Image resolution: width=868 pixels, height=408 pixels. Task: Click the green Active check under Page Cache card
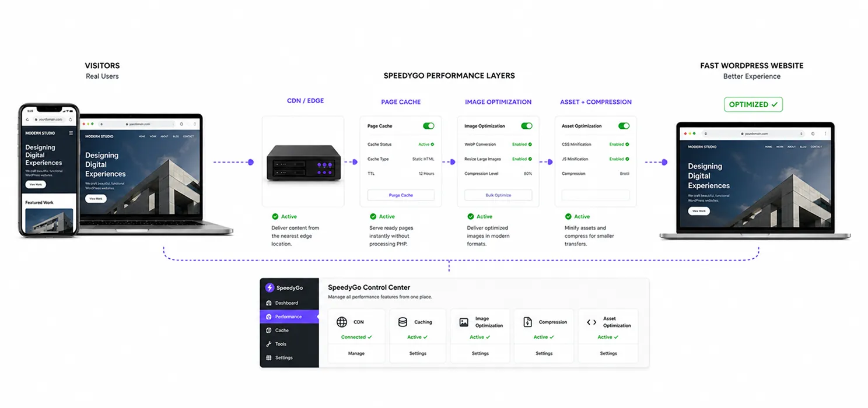click(373, 217)
